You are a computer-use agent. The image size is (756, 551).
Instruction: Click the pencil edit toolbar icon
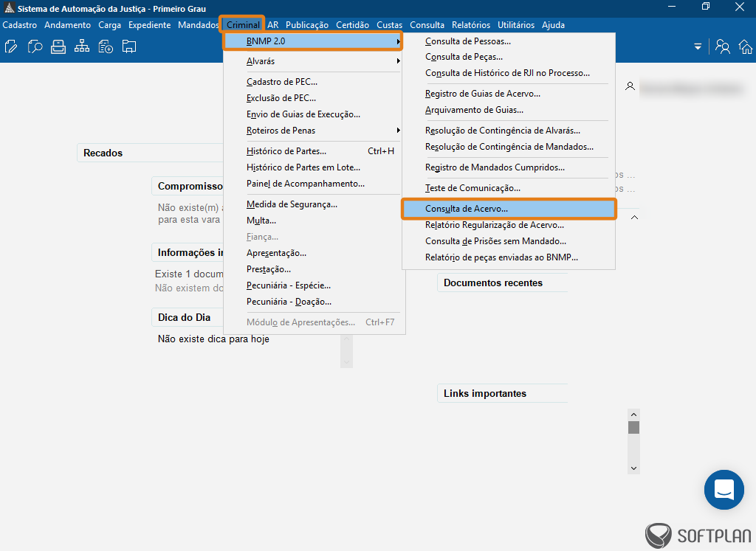pyautogui.click(x=11, y=46)
